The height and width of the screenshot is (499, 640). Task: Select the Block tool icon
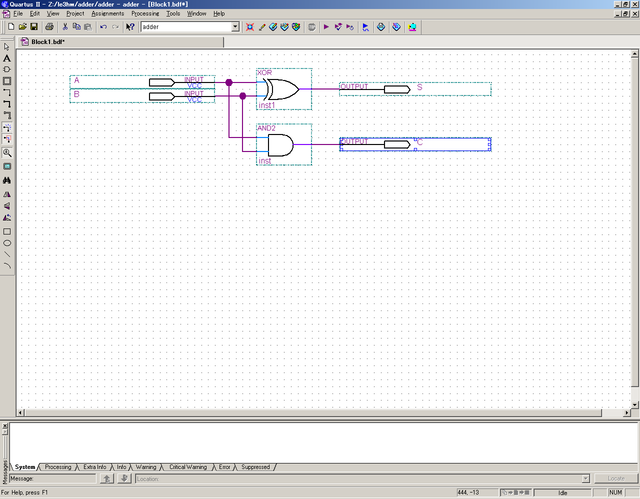7,81
